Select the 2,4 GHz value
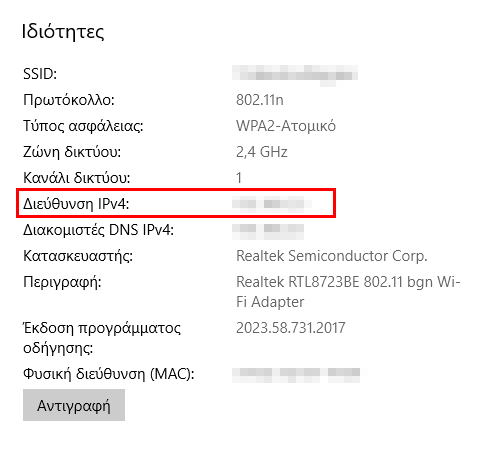Viewport: 500px width, 450px height. tap(262, 152)
